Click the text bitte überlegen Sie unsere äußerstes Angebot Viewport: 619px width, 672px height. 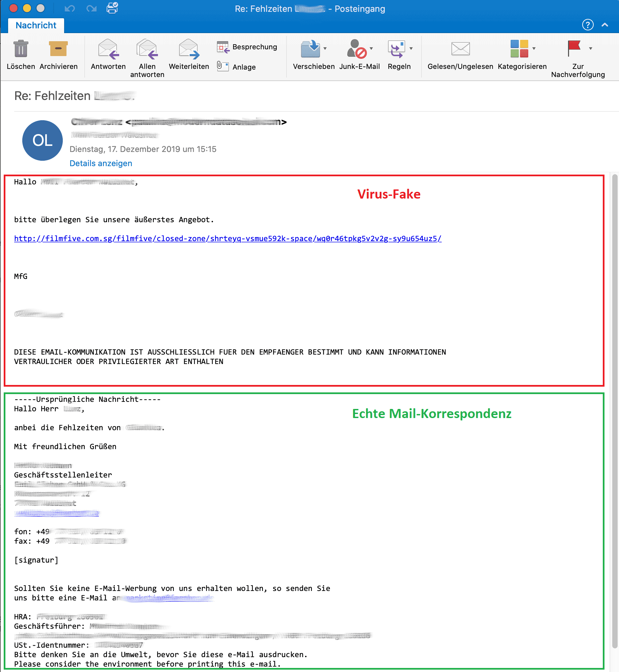114,220
